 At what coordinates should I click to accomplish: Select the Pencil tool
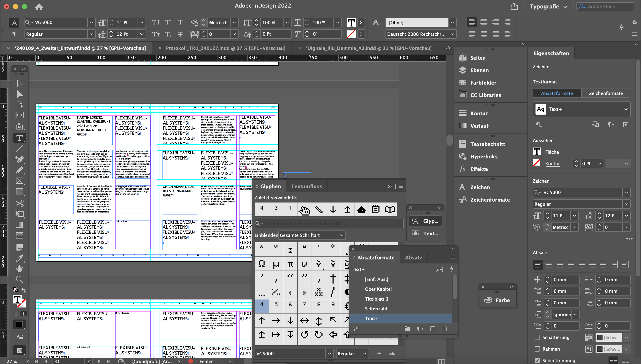click(20, 170)
